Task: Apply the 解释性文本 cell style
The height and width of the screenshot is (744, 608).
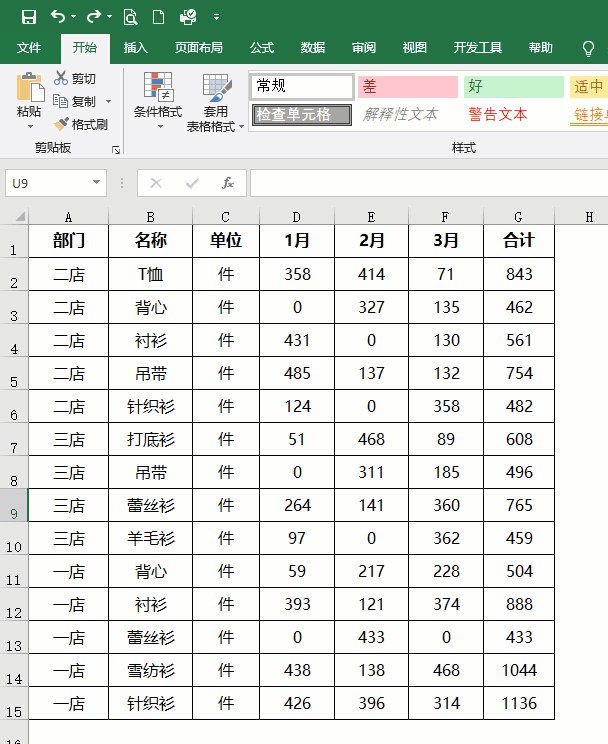Action: click(x=400, y=115)
